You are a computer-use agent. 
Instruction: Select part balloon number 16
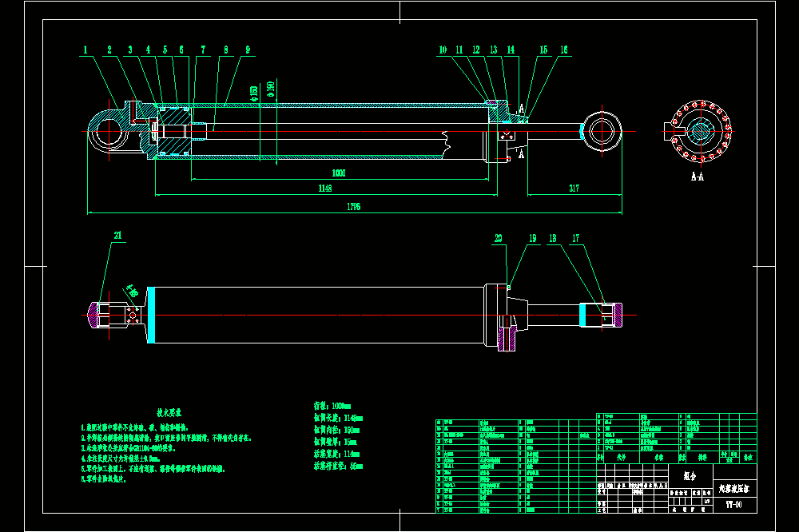coord(564,50)
